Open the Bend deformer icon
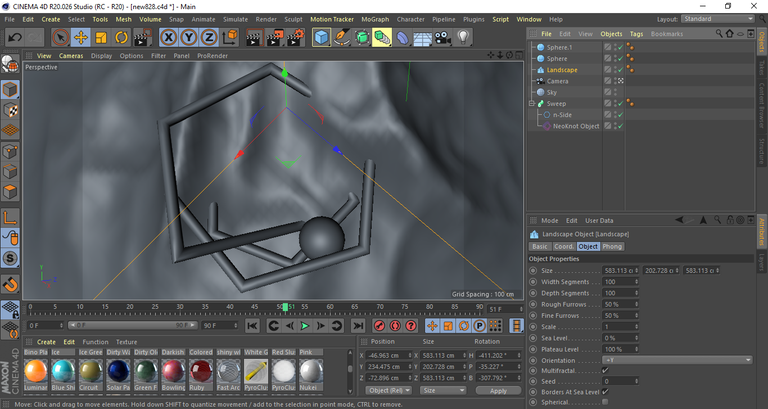Screen dimensions: 768x409 point(402,37)
